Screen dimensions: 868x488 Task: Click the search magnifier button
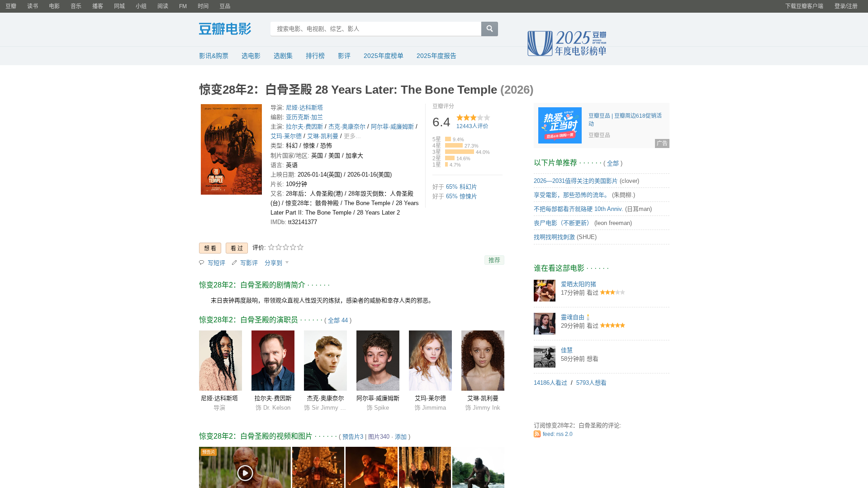(x=489, y=29)
